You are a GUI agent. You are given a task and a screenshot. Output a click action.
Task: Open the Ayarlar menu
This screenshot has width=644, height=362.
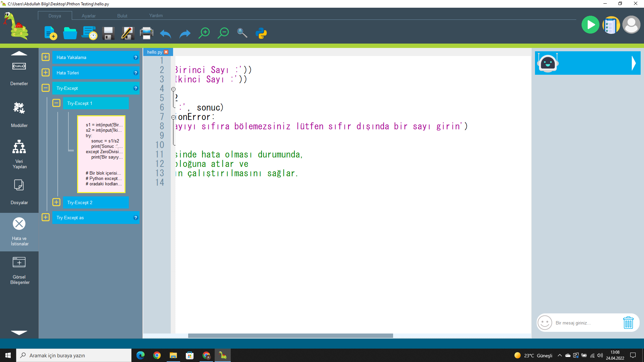click(x=88, y=16)
